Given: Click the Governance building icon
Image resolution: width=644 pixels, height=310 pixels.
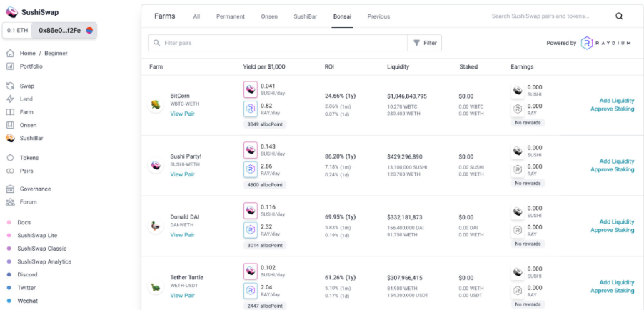Looking at the screenshot, I should (10, 189).
